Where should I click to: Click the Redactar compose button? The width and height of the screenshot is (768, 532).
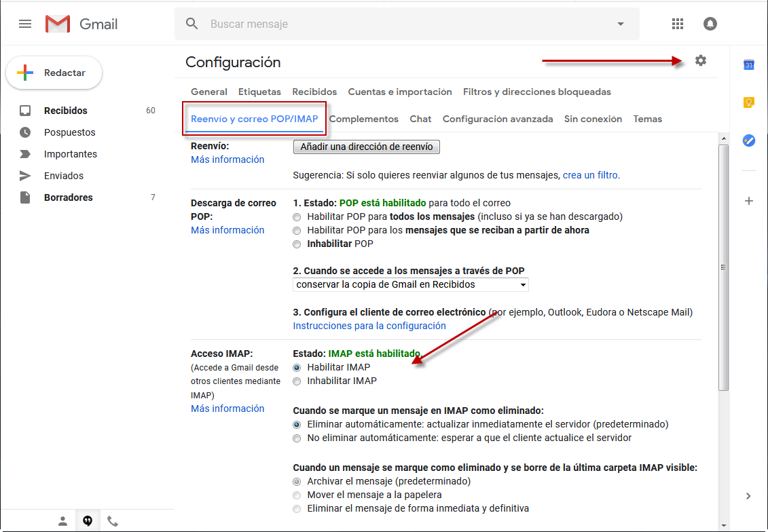coord(54,73)
